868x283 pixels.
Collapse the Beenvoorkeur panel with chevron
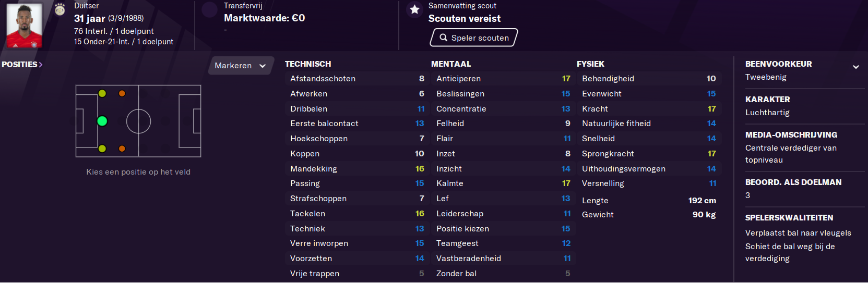pyautogui.click(x=856, y=67)
